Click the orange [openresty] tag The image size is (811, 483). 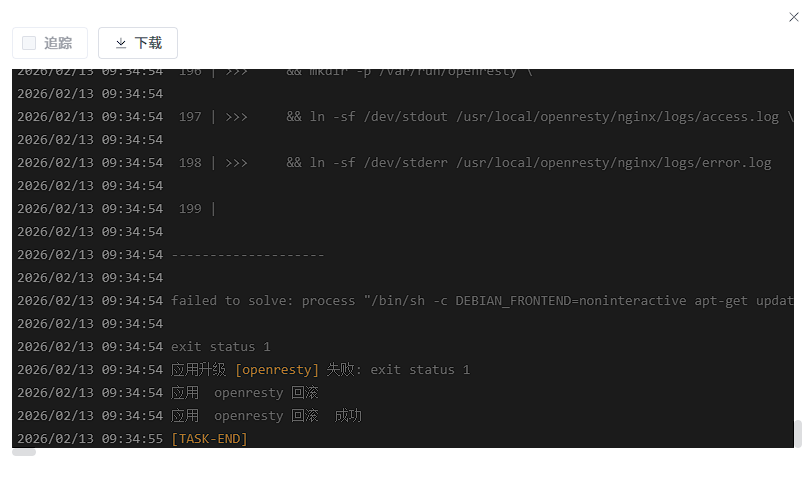click(277, 370)
